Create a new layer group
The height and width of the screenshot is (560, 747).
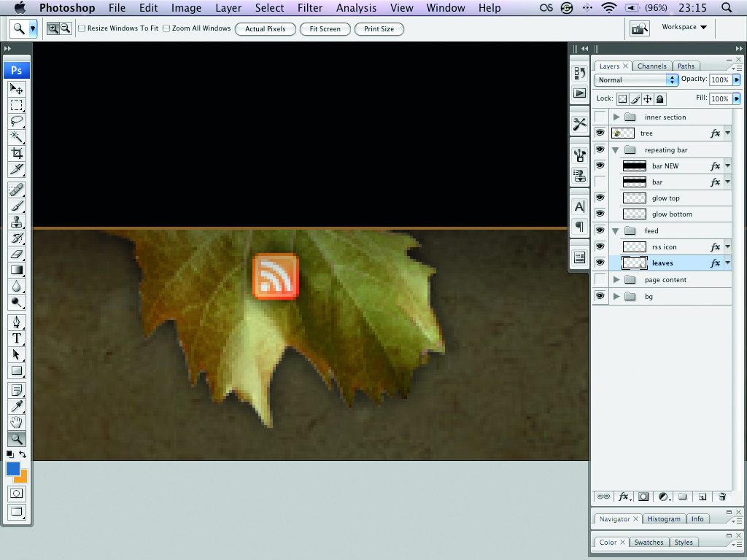click(x=683, y=497)
